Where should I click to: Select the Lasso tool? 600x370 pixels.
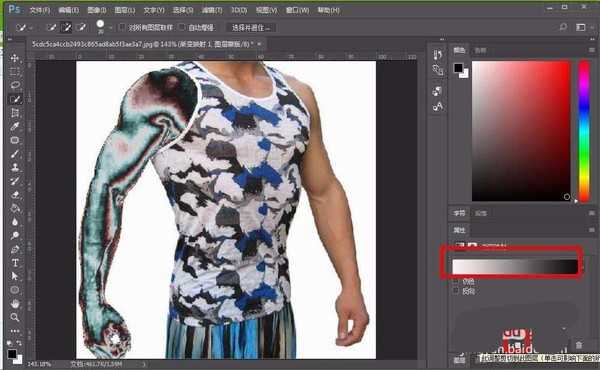pyautogui.click(x=15, y=85)
